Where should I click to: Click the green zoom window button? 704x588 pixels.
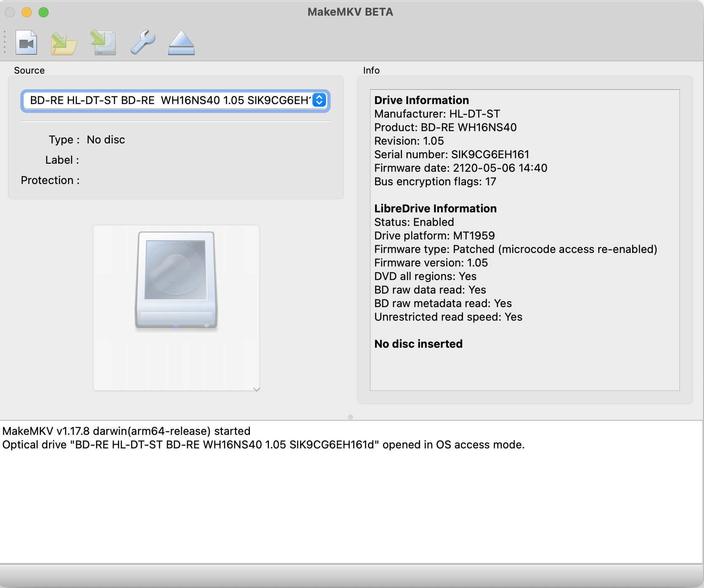(44, 12)
